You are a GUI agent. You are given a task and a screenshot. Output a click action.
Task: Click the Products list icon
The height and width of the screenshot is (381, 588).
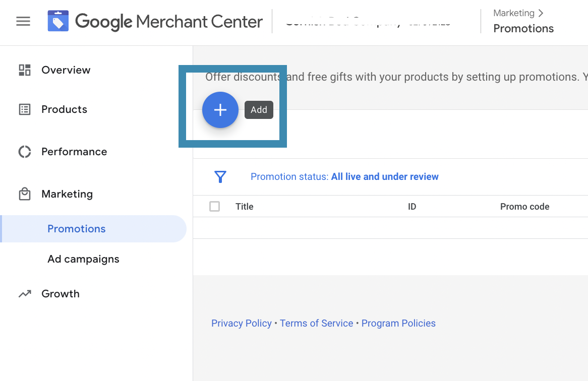click(25, 109)
